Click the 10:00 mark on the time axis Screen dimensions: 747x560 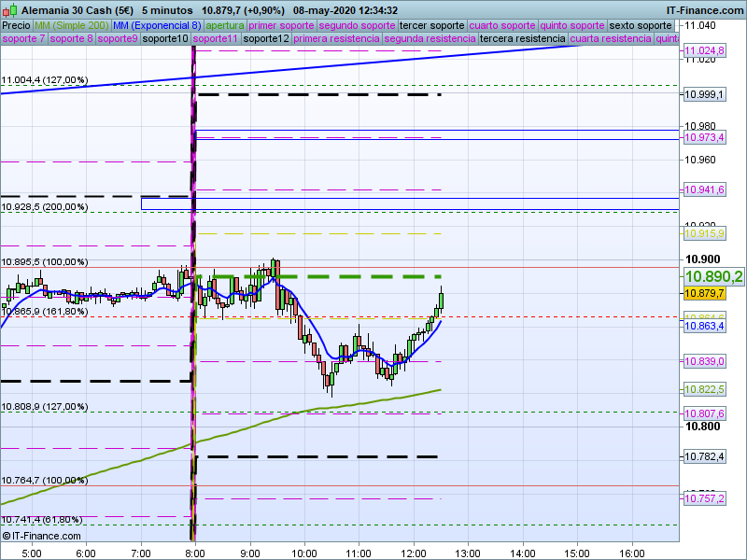(303, 553)
